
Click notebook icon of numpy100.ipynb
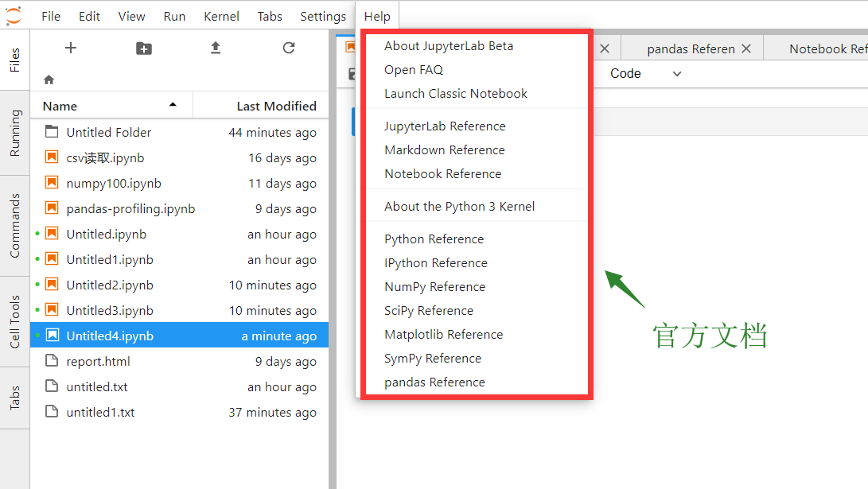(52, 183)
